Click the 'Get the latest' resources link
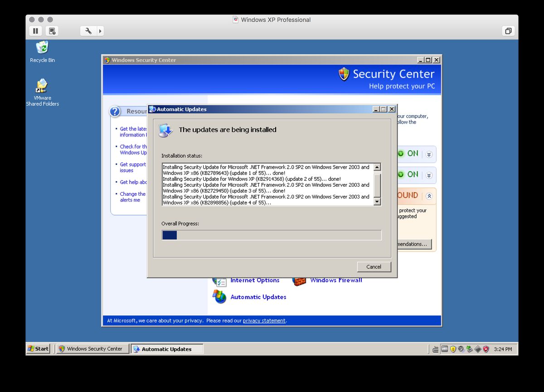544x392 pixels. click(133, 132)
